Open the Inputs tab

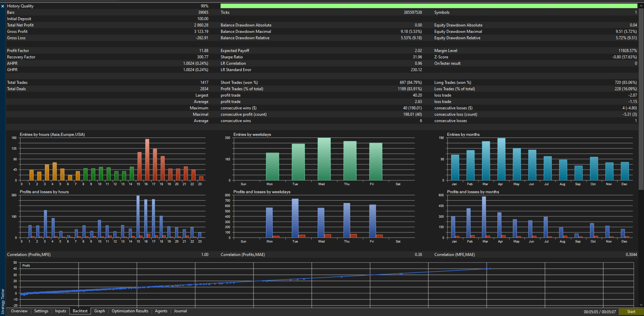(x=60, y=311)
